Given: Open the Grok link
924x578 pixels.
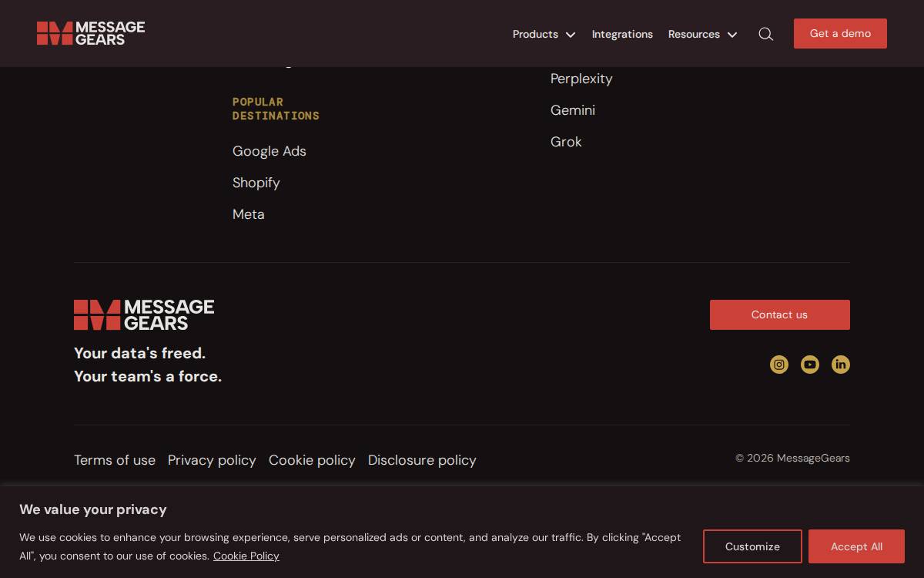Looking at the screenshot, I should (566, 142).
